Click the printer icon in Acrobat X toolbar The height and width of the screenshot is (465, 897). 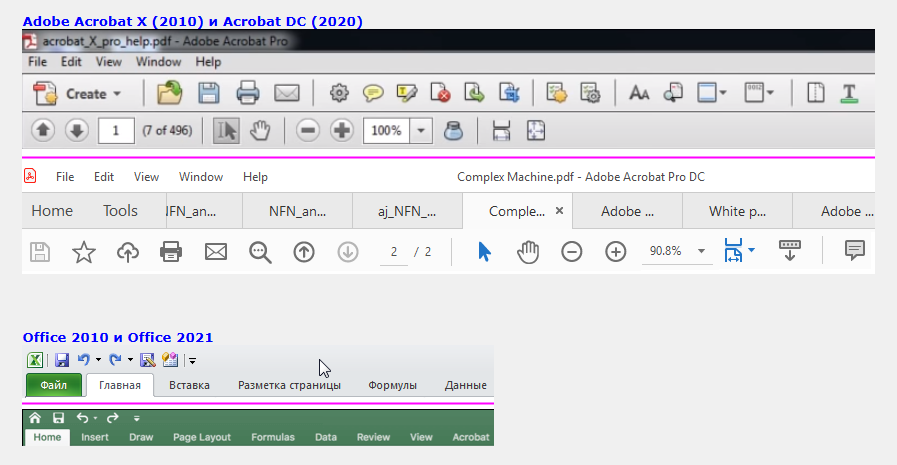point(248,93)
